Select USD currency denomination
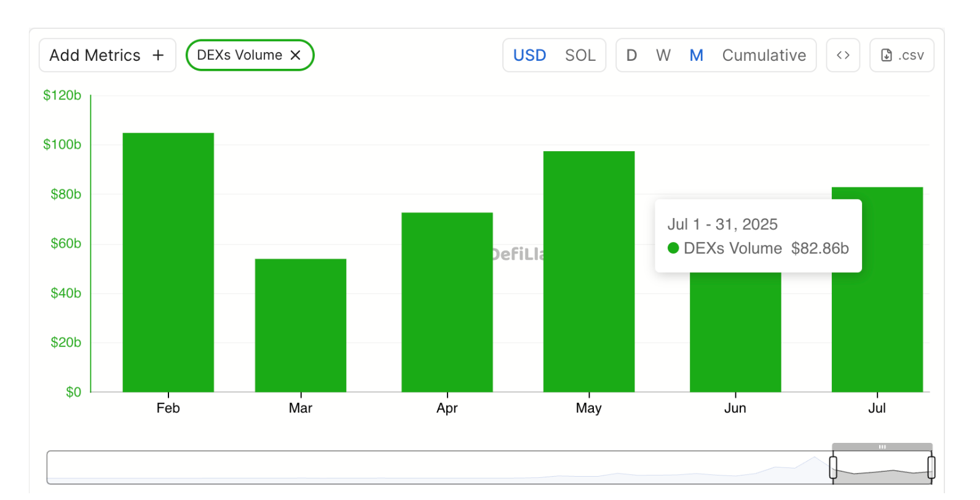The width and height of the screenshot is (980, 500). tap(529, 55)
